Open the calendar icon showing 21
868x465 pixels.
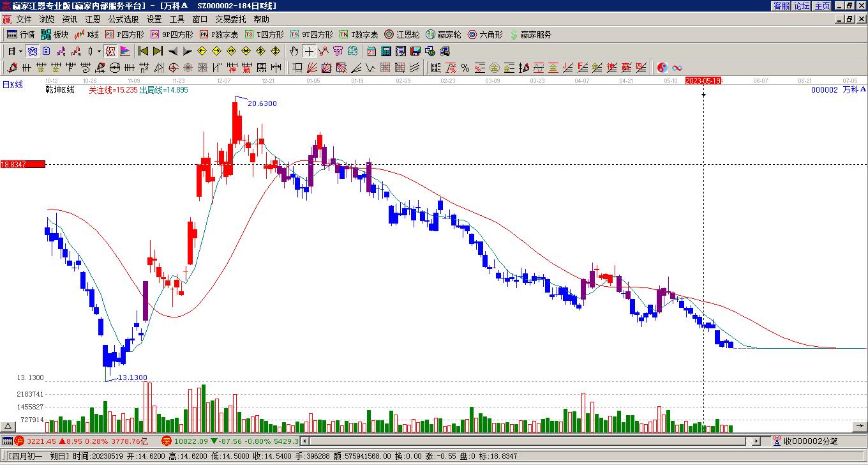pos(371,51)
